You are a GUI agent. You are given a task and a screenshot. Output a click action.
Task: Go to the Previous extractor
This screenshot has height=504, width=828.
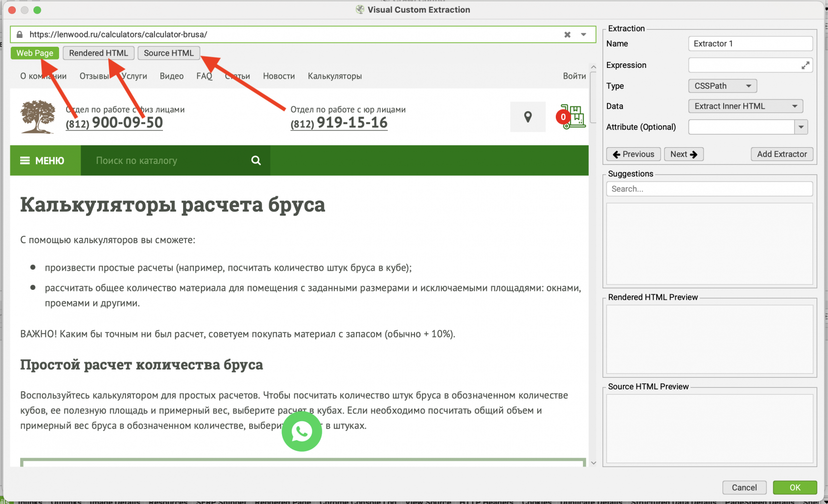click(x=634, y=154)
